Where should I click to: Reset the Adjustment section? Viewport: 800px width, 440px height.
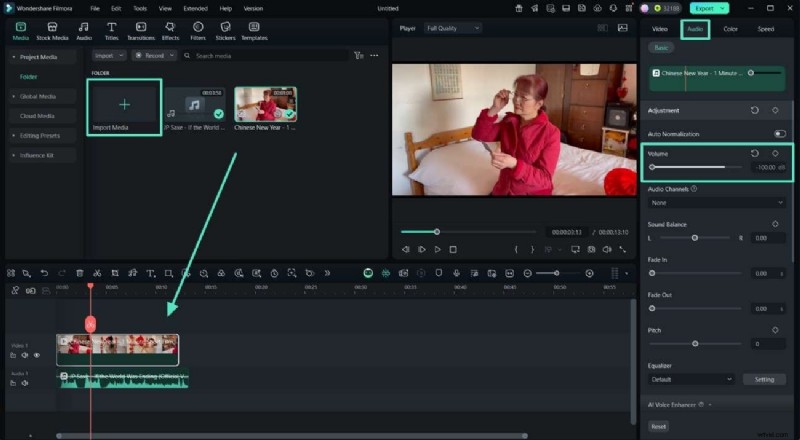[x=755, y=110]
